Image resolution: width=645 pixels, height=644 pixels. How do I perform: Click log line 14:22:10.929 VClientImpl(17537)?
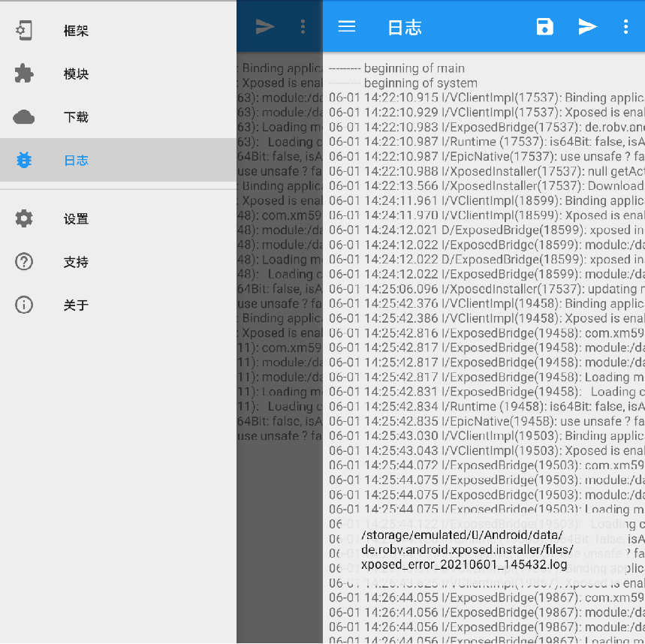[x=487, y=113]
